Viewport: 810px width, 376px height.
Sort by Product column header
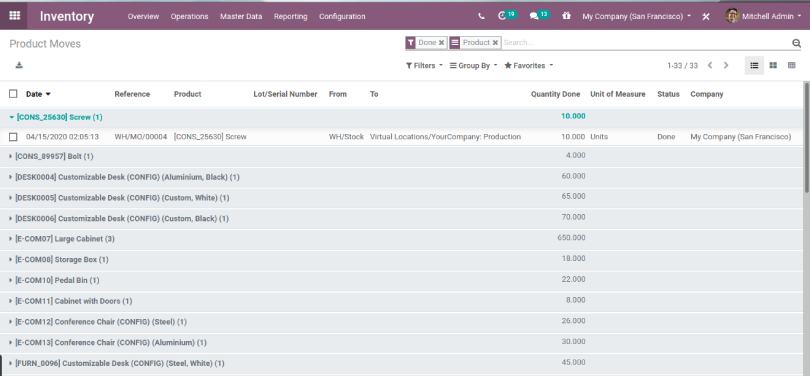click(188, 94)
